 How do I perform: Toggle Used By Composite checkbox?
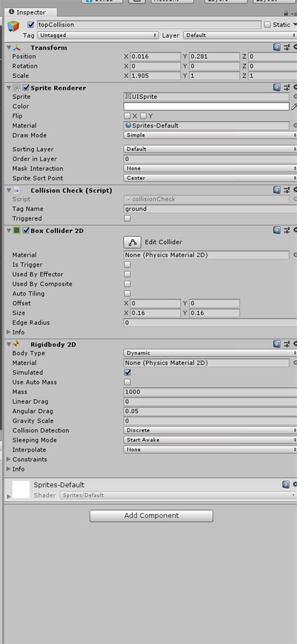point(127,284)
